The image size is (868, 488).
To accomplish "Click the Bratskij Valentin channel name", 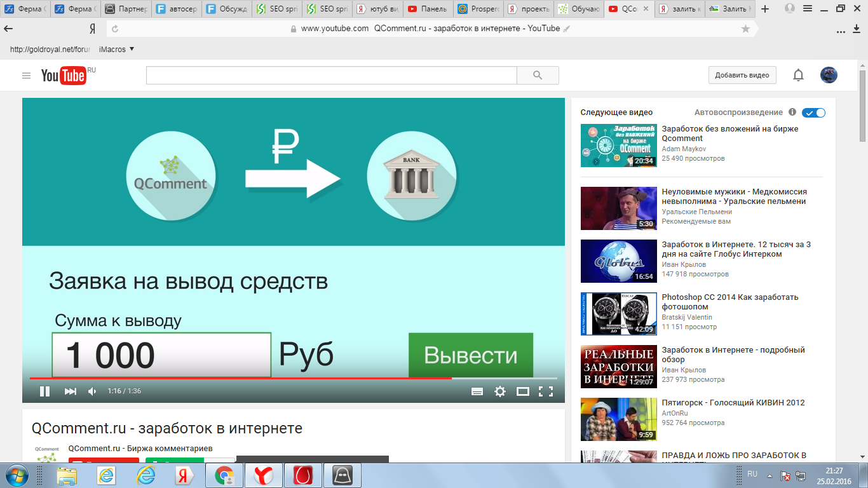I will pos(687,317).
